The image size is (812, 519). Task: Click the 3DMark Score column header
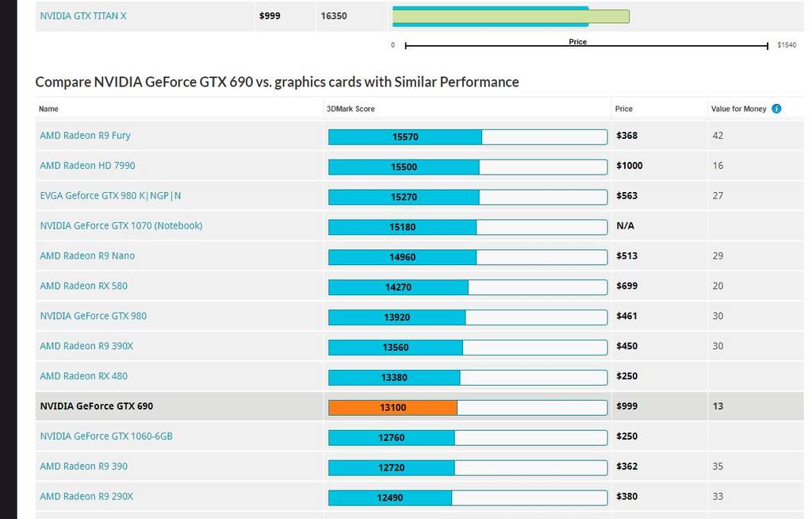click(350, 109)
